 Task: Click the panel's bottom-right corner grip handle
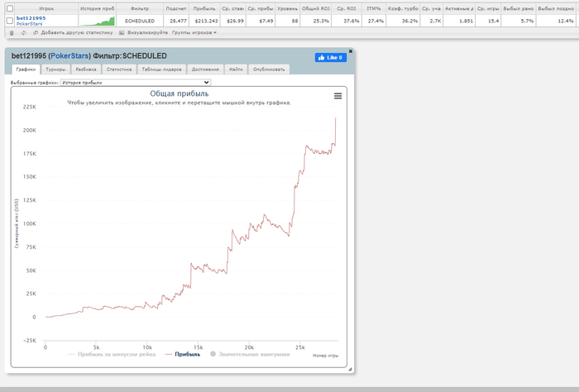(x=350, y=369)
